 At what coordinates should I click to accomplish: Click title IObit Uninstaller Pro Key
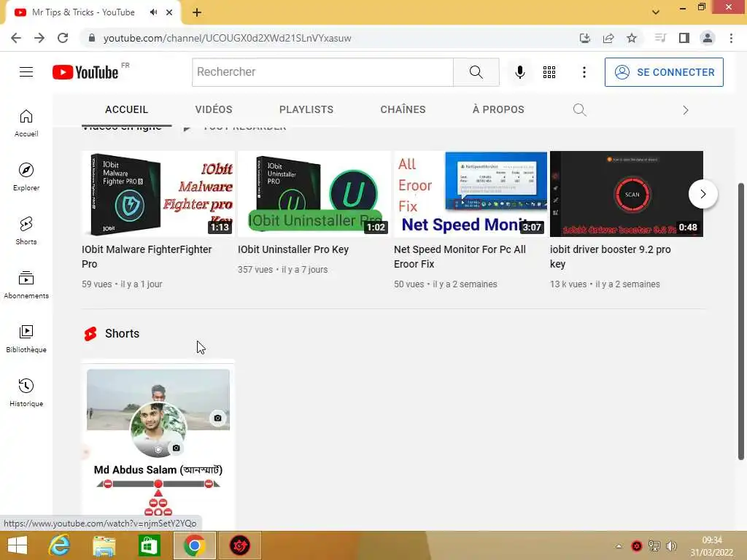tap(293, 249)
